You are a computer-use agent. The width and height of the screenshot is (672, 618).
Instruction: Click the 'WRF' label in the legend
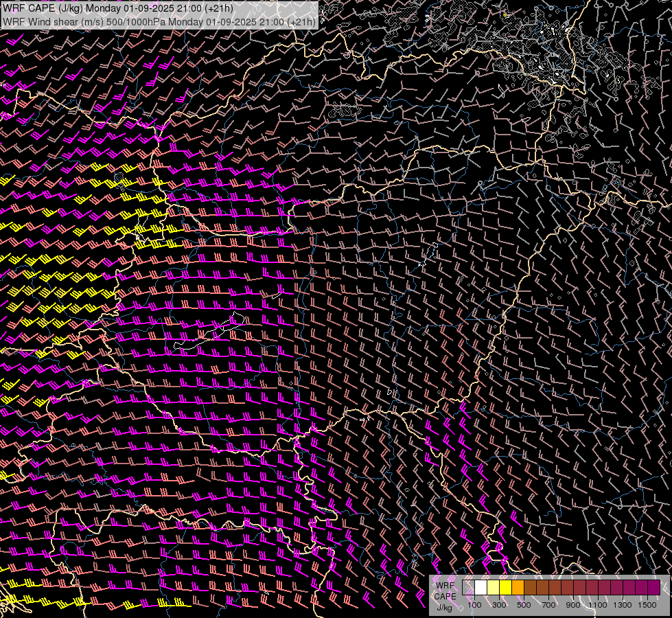[445, 586]
